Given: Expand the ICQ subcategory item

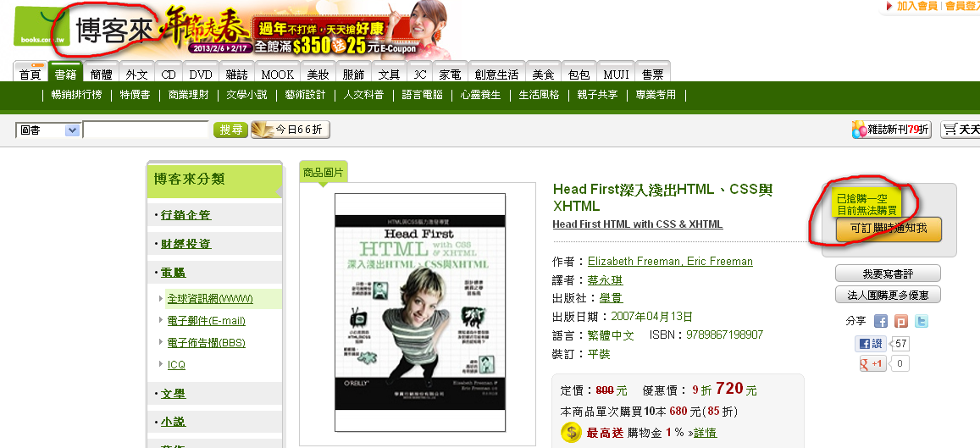Looking at the screenshot, I should click(x=176, y=365).
